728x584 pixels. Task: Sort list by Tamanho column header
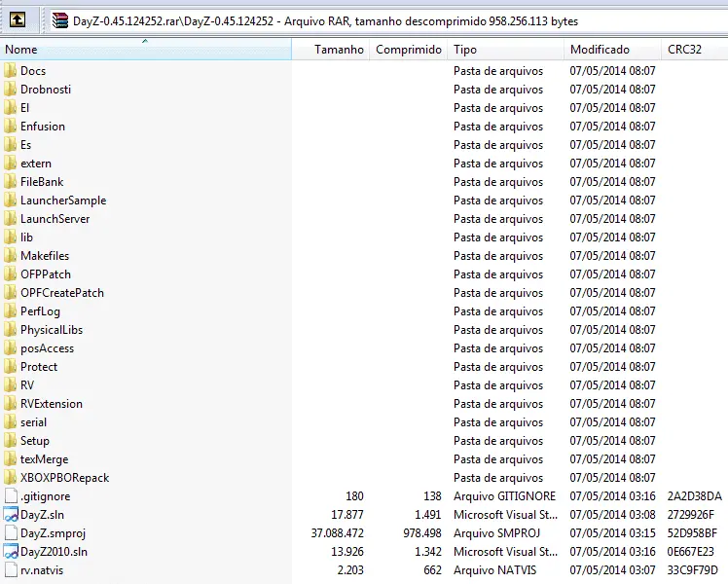331,50
